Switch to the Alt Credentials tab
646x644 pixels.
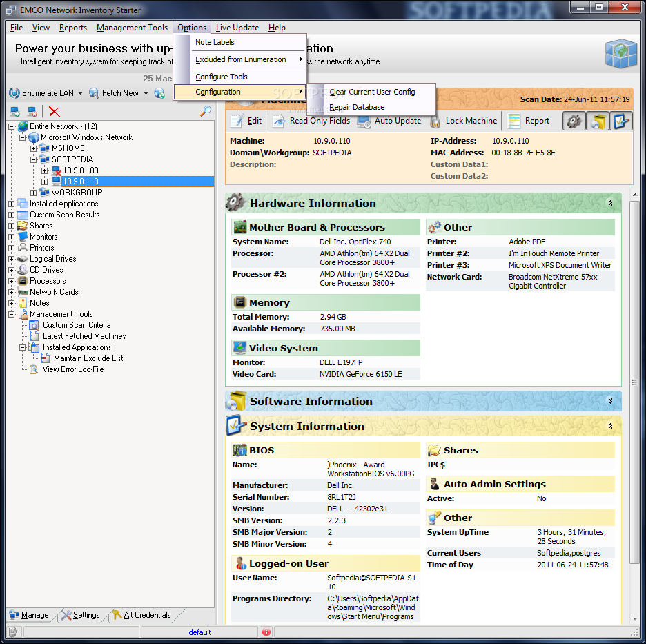click(x=142, y=615)
